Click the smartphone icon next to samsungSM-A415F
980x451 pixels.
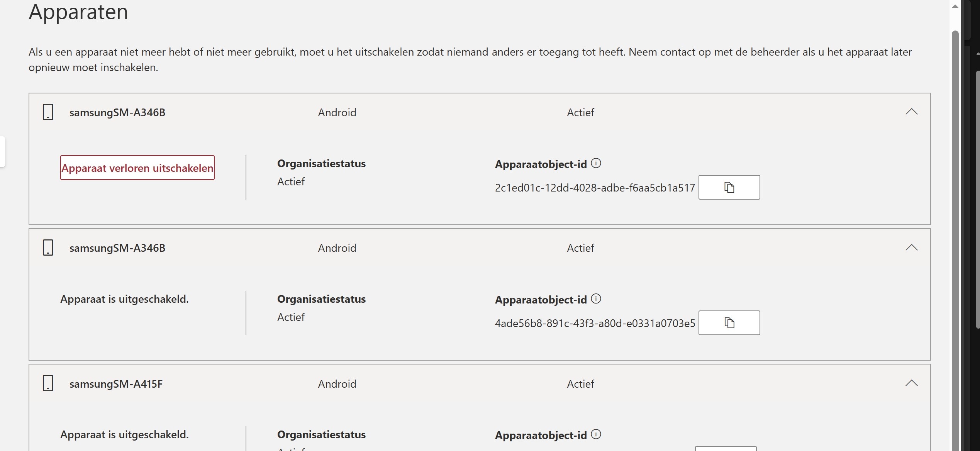click(48, 383)
